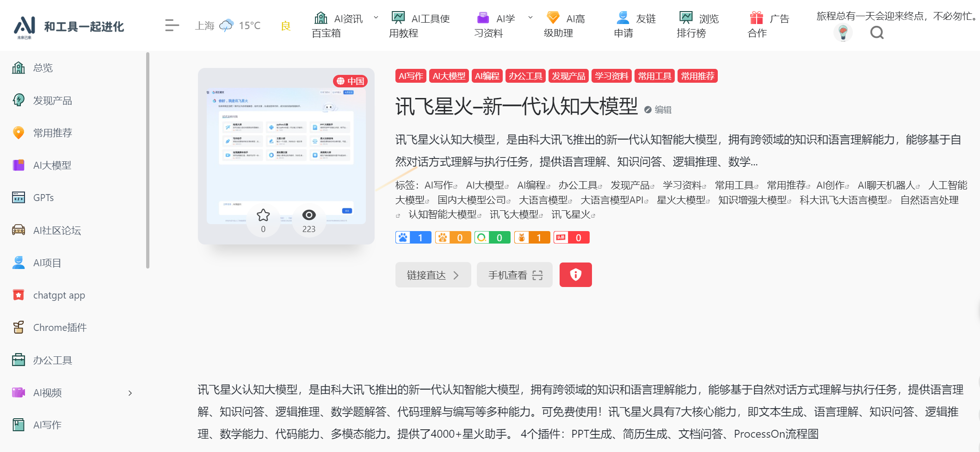The height and width of the screenshot is (452, 980).
Task: Click the eye views icon showing 223
Action: [x=309, y=215]
